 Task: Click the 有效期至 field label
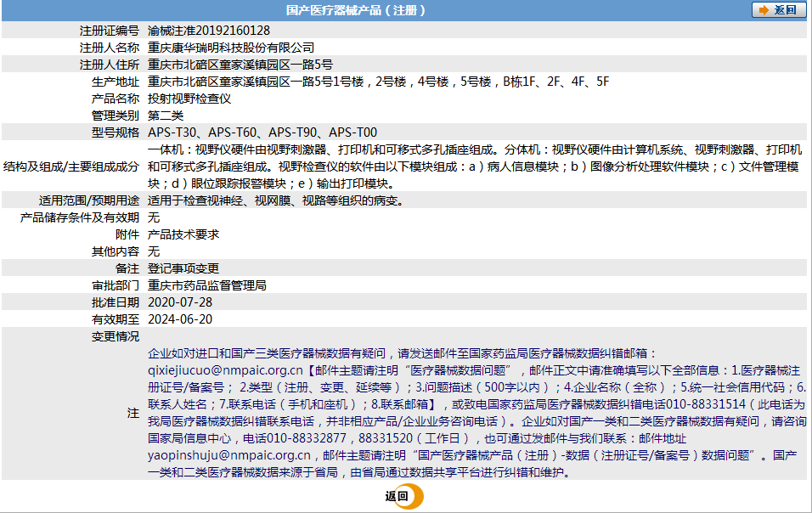(116, 319)
